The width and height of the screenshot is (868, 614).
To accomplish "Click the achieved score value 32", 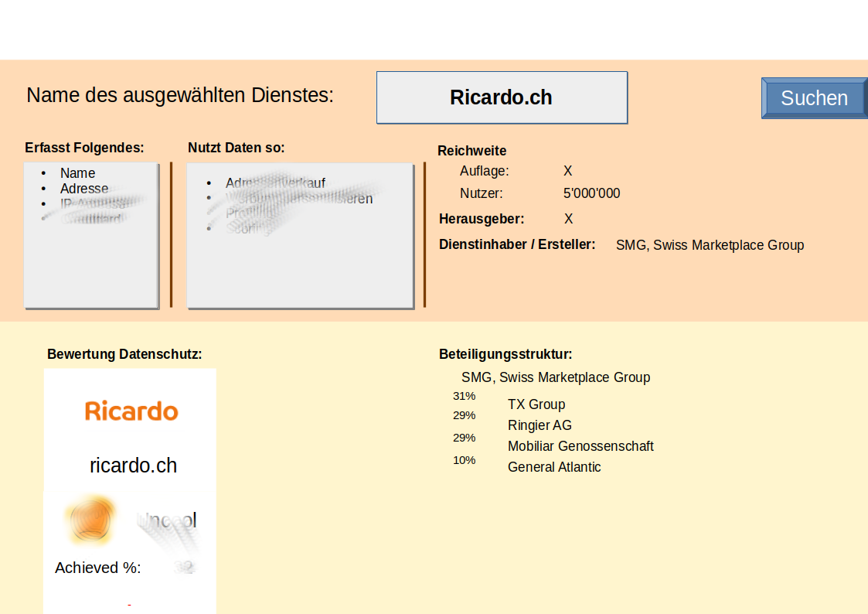I will 184,567.
